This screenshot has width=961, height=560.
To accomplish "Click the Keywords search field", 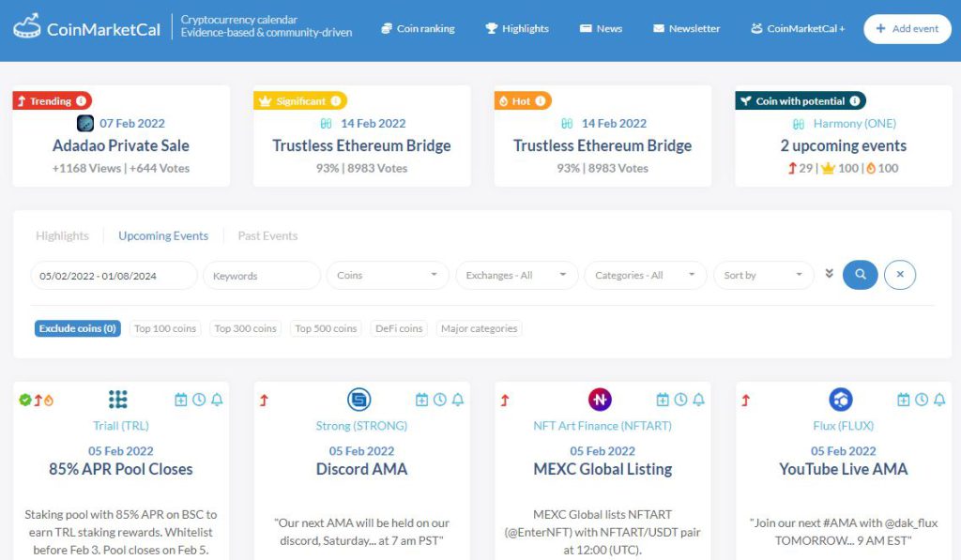I will click(262, 276).
